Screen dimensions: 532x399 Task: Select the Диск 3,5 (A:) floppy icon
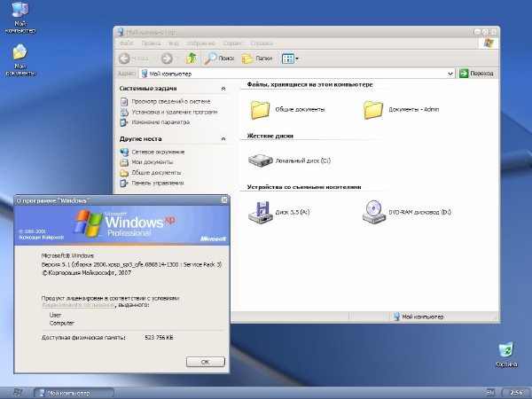click(260, 212)
